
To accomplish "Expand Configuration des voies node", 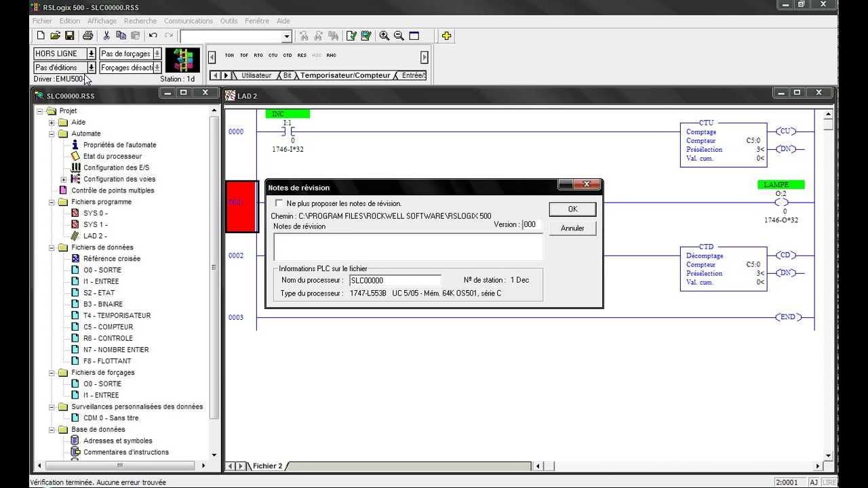I will point(64,180).
